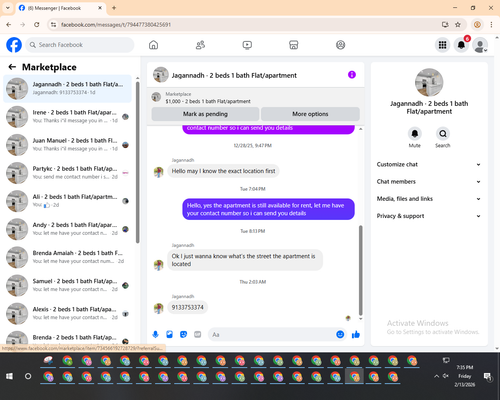The image size is (500, 400).
Task: Open Partykc chat in the list
Action: pyautogui.click(x=68, y=173)
